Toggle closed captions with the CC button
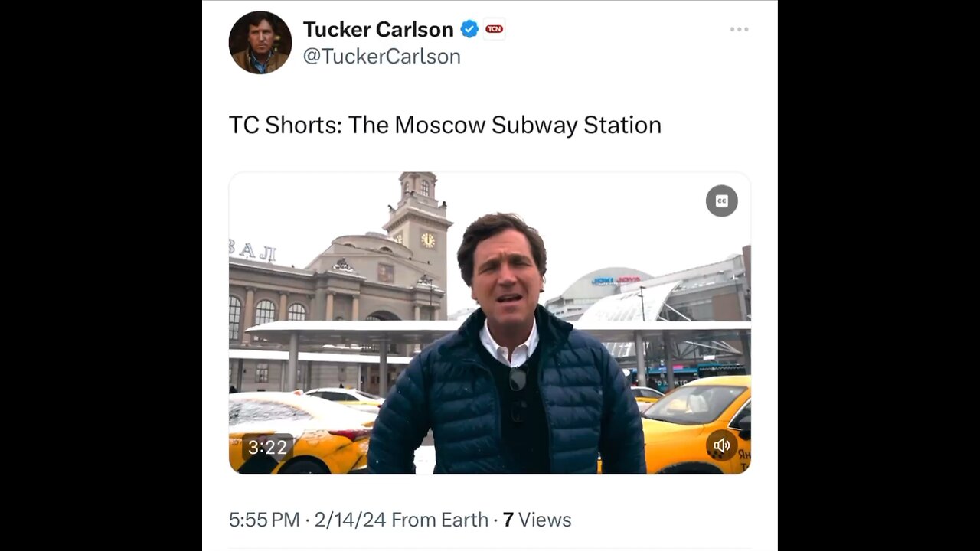 coord(721,201)
